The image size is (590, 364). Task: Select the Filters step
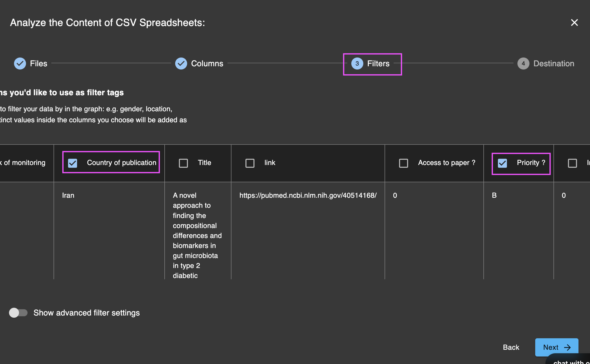371,63
